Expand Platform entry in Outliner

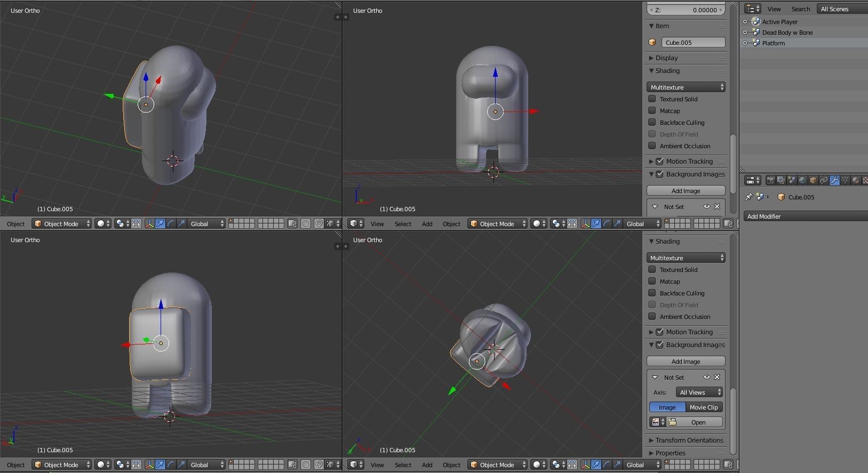(745, 43)
